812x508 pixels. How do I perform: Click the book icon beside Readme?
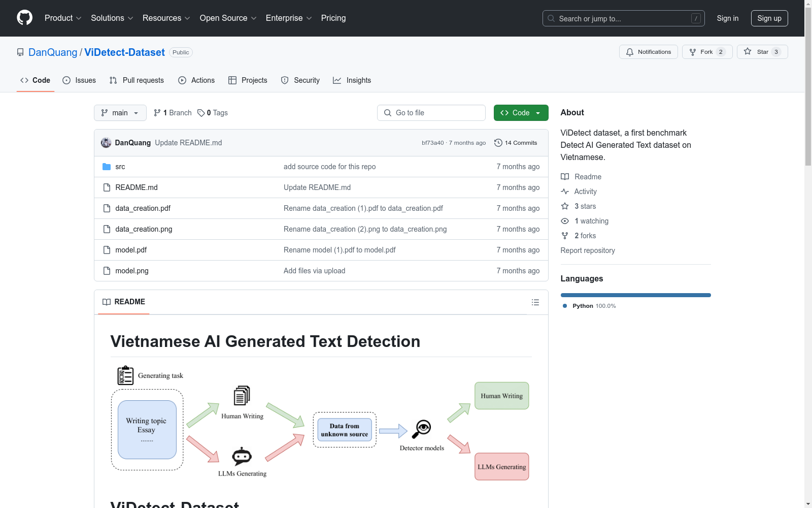(x=565, y=177)
